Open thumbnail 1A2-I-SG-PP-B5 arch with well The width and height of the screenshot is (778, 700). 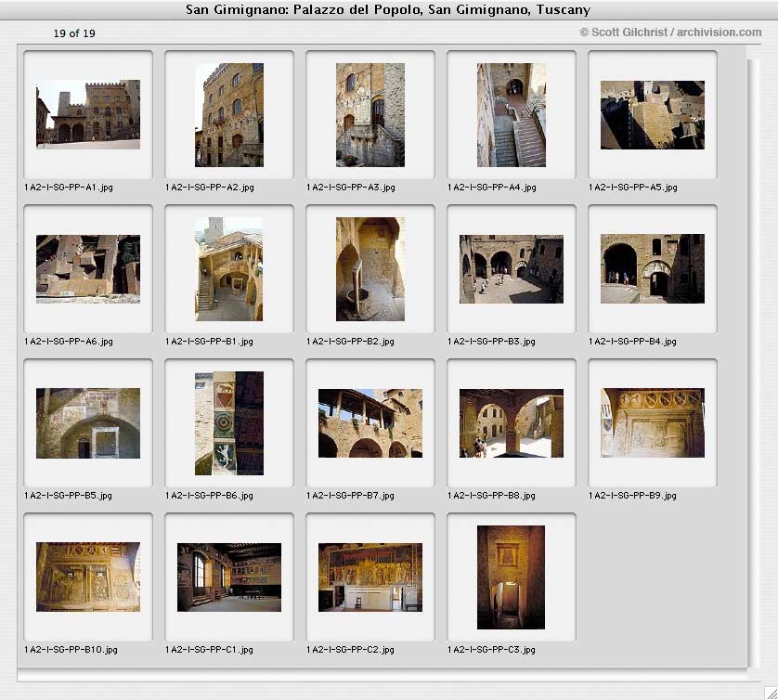pos(88,423)
